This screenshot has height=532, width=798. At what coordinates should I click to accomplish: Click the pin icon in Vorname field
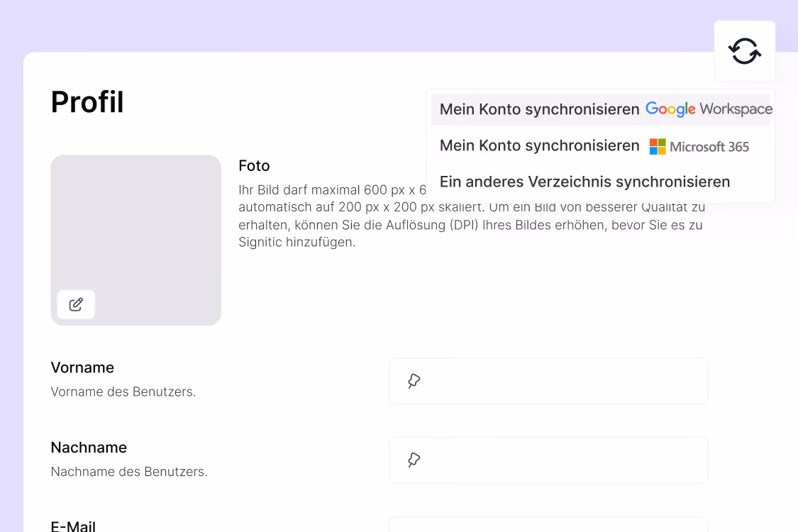tap(414, 381)
